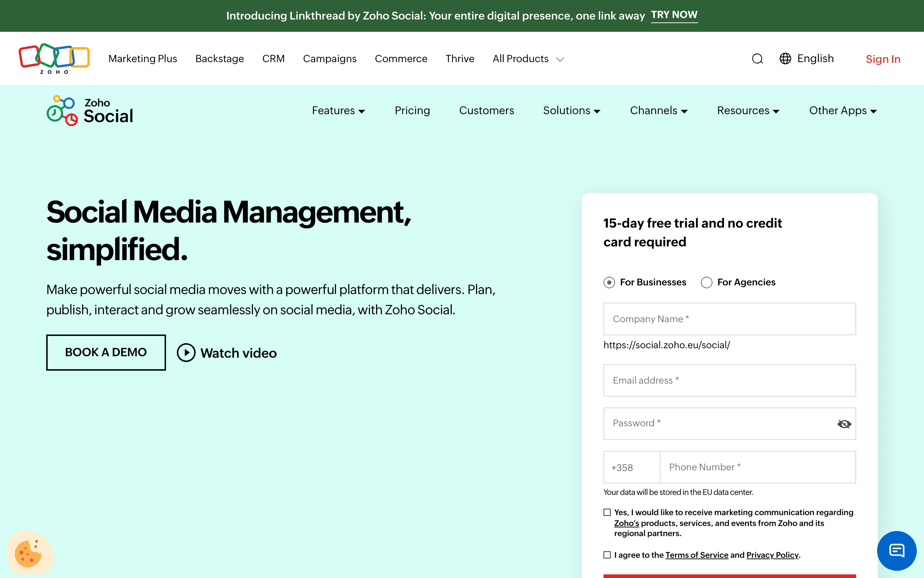Click the BOOK A DEMO button
924x578 pixels.
pyautogui.click(x=106, y=353)
